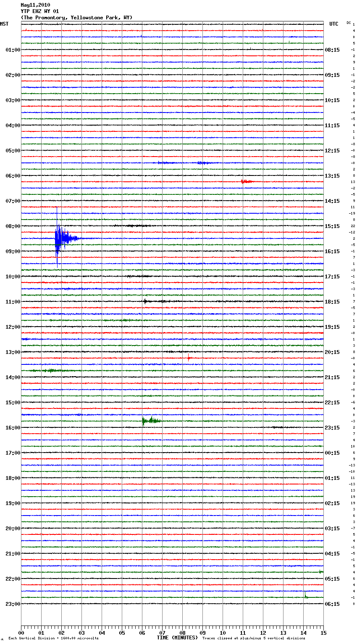
Task: Click the TIME (MINUTES) axis title
Action: [x=177, y=638]
